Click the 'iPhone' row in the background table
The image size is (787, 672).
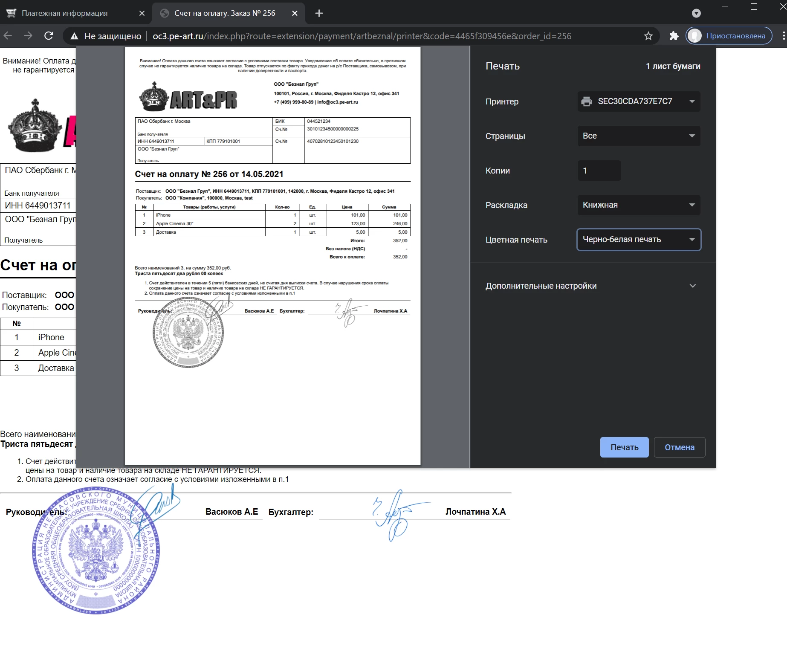coord(38,337)
